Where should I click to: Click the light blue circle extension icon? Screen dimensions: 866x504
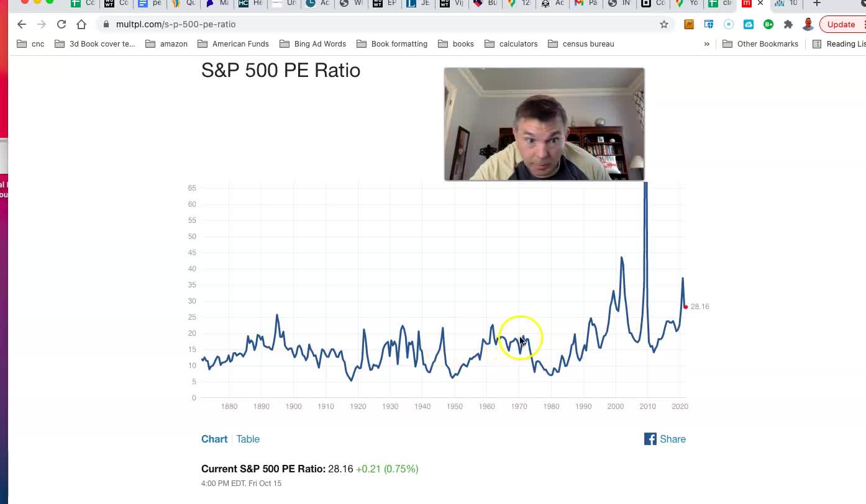[x=729, y=24]
